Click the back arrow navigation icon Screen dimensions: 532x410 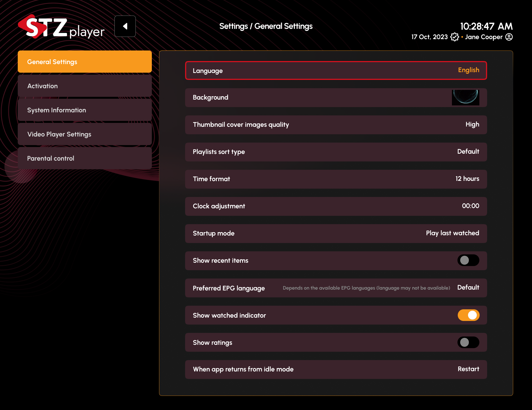click(x=125, y=26)
